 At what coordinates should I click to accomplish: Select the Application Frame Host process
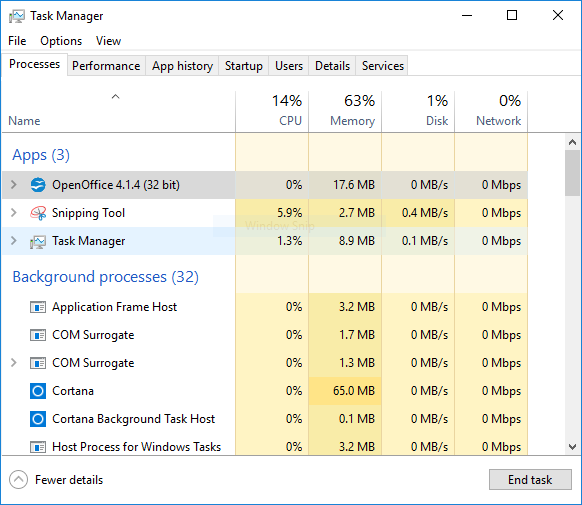[114, 307]
